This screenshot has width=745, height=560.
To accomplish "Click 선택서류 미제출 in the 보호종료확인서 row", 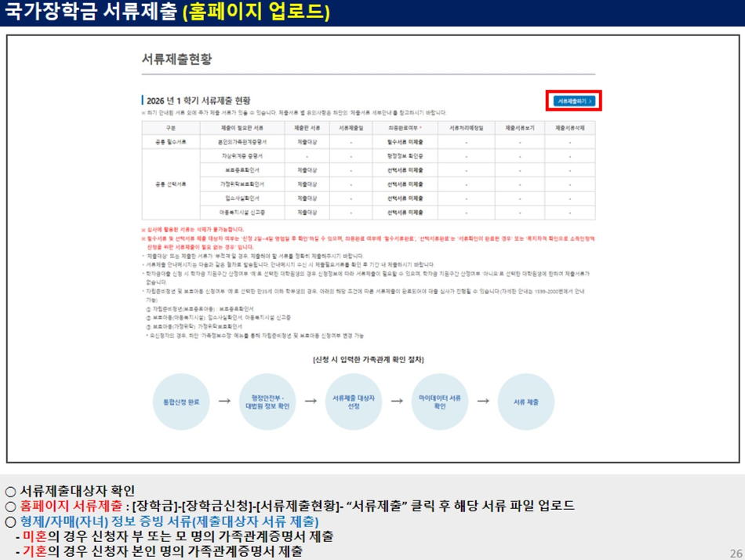I will [405, 170].
